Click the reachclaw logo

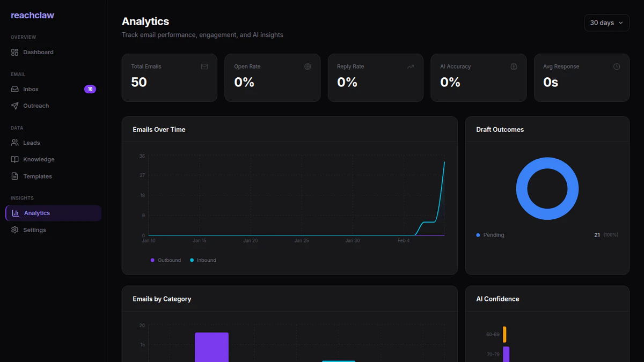32,15
